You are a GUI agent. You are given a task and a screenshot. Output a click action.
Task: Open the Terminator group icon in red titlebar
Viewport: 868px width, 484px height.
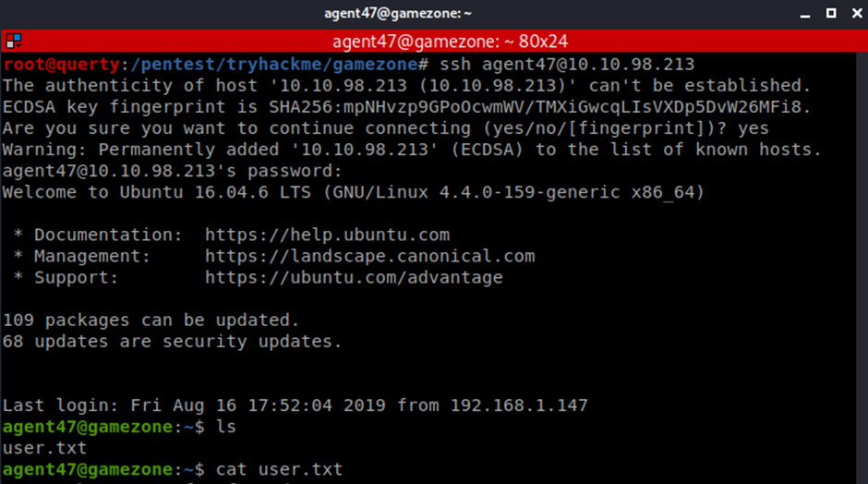(13, 41)
